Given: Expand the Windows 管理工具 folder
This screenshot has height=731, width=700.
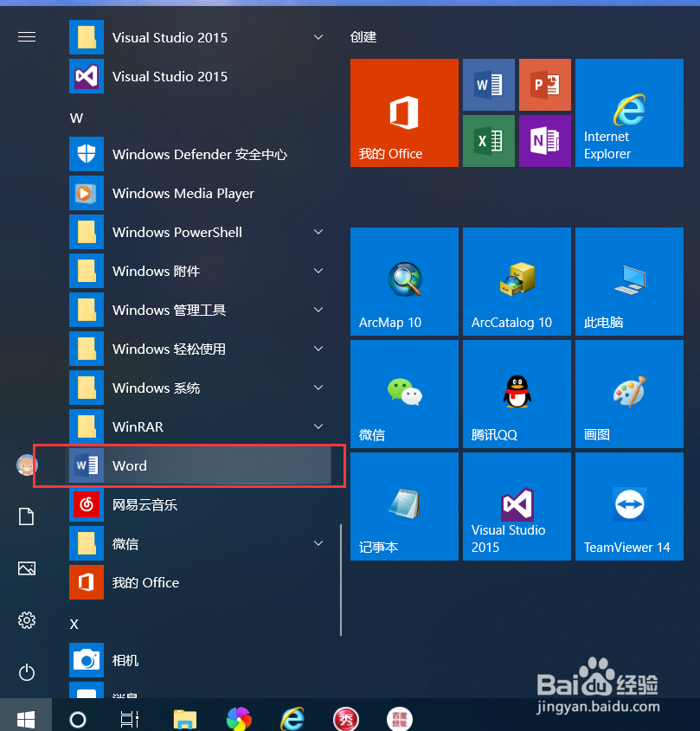Looking at the screenshot, I should click(x=200, y=310).
